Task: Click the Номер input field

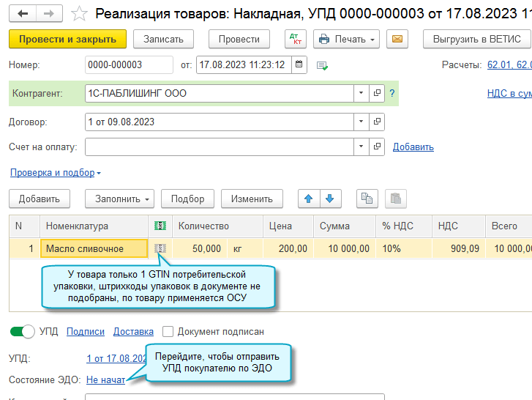Action: tap(129, 64)
